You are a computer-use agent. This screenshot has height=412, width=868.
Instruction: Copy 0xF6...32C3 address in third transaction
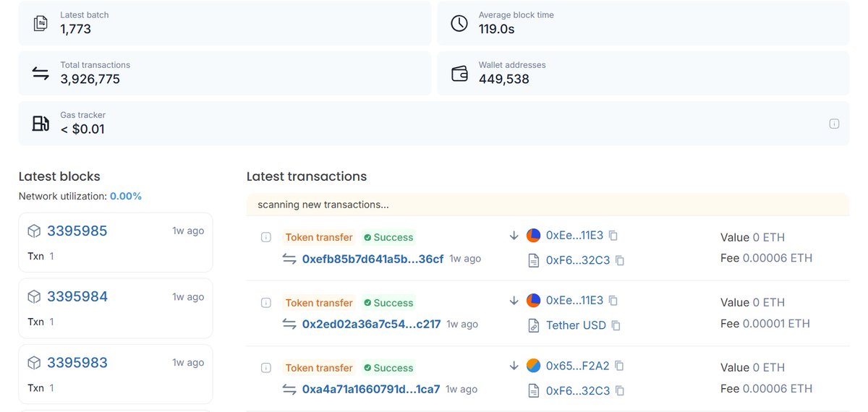620,390
